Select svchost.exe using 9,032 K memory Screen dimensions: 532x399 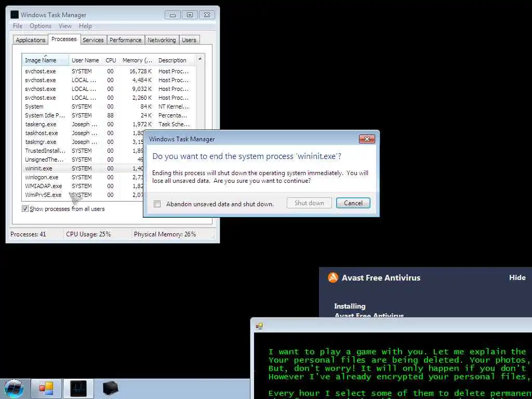(x=107, y=89)
